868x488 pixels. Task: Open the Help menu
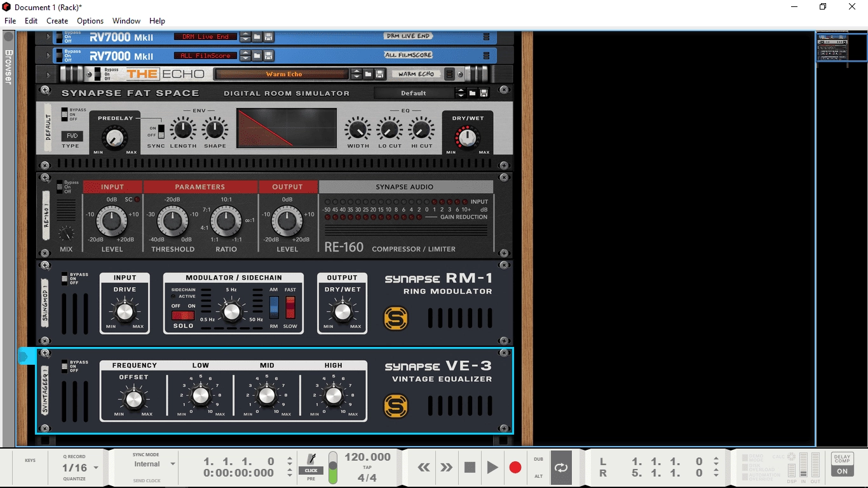pos(157,21)
